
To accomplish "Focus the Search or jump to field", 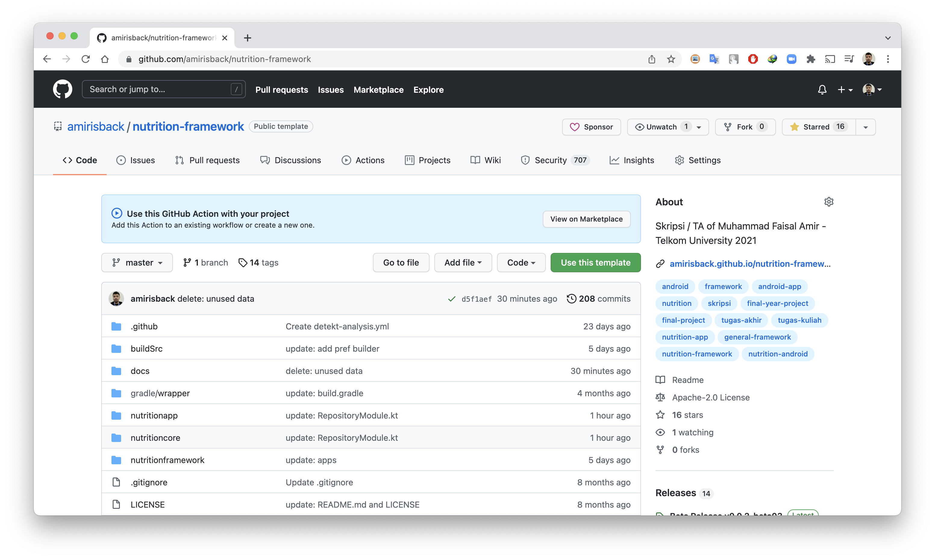I will [158, 89].
